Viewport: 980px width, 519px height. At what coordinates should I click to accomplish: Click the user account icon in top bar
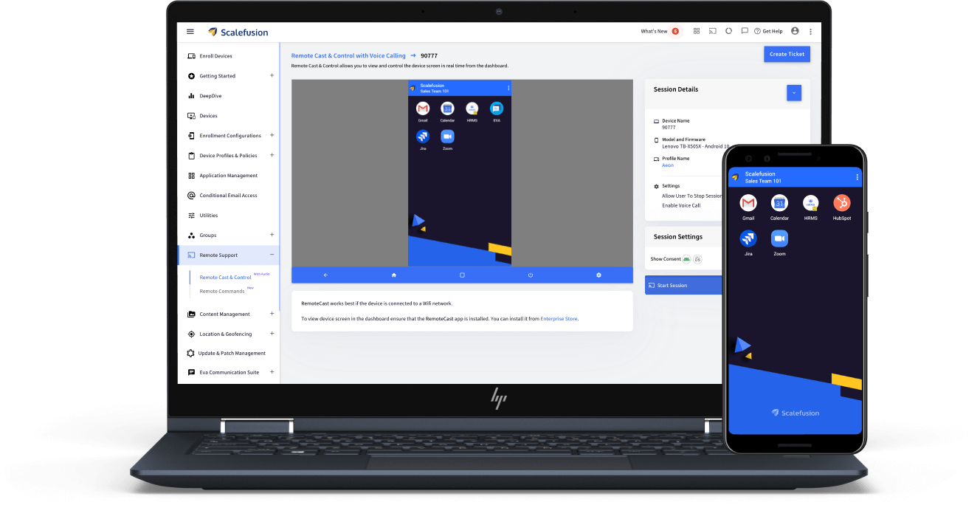pos(795,31)
